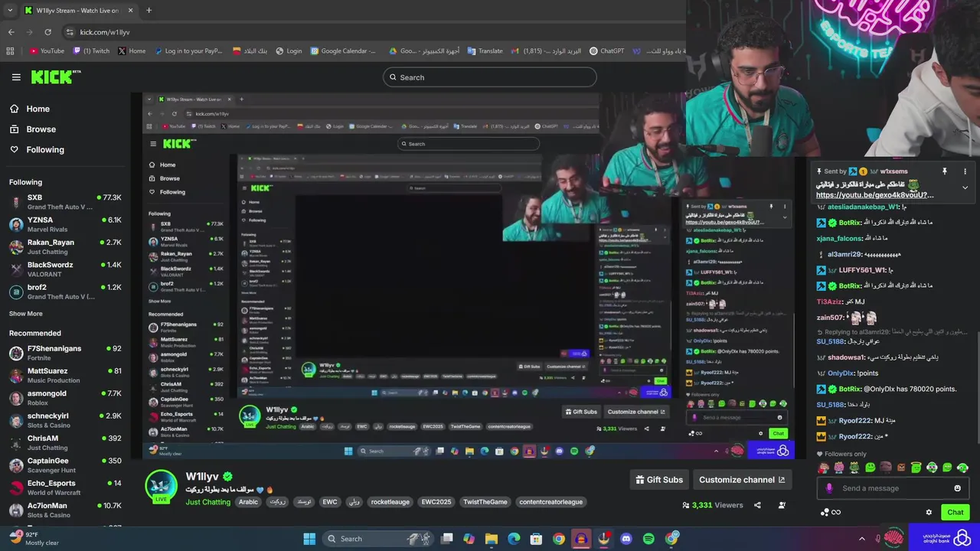Open Echo_Esports recommended channel
980x551 pixels.
click(65, 487)
